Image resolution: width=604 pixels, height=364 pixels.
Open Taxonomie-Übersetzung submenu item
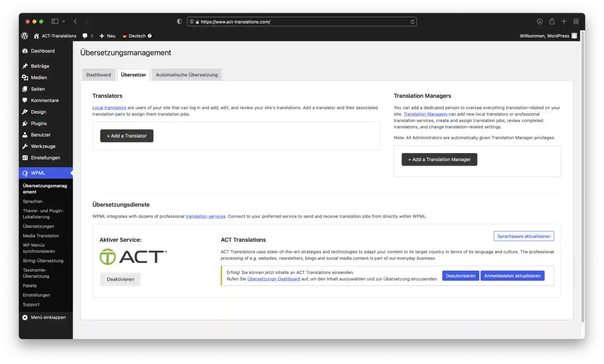click(36, 273)
